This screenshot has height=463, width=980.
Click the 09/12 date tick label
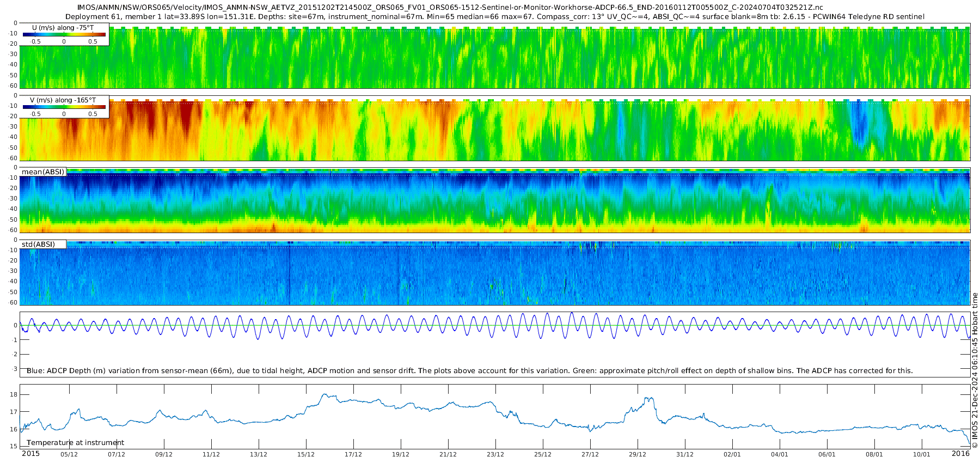click(164, 454)
